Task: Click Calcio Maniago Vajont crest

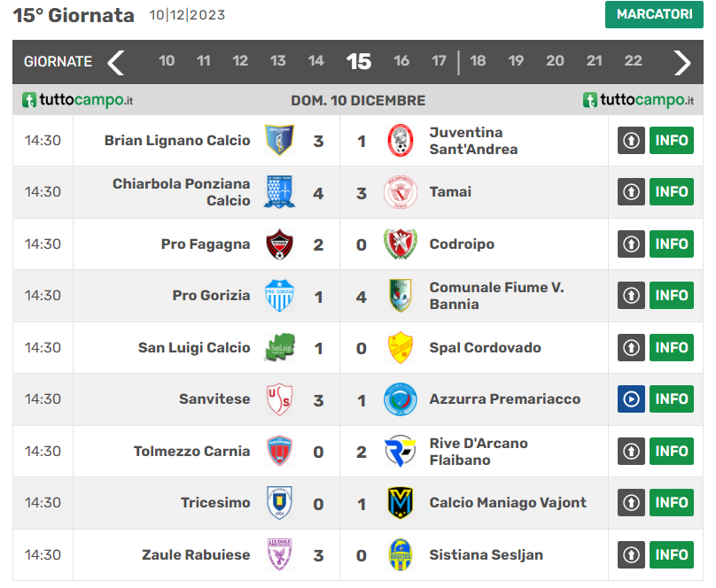Action: tap(401, 502)
